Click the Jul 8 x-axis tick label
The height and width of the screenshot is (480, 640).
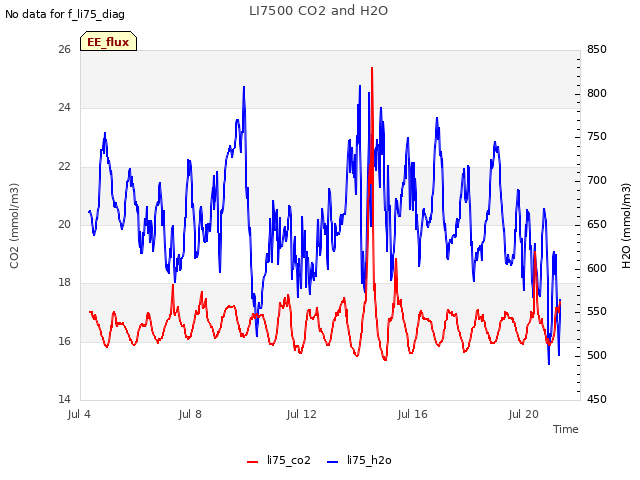coord(190,414)
